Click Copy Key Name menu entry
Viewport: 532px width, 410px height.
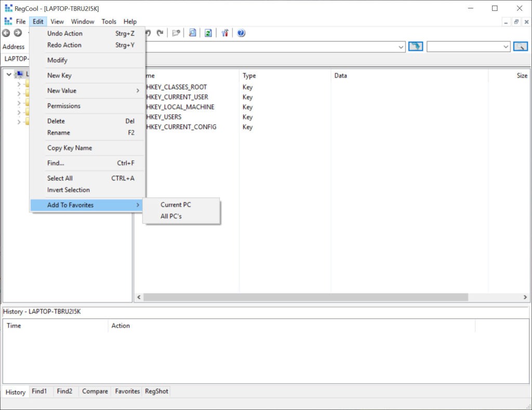point(70,148)
